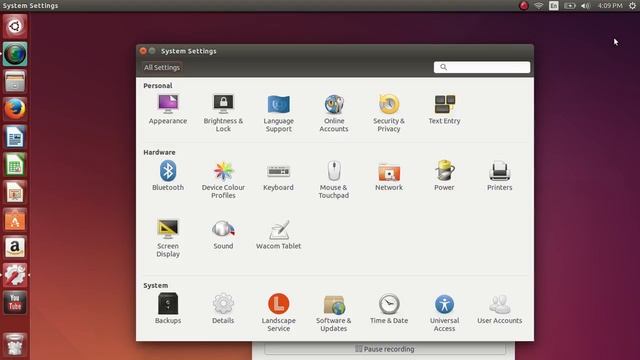Open Mouse & Touchpad settings
This screenshot has height=360, width=640.
[x=334, y=180]
